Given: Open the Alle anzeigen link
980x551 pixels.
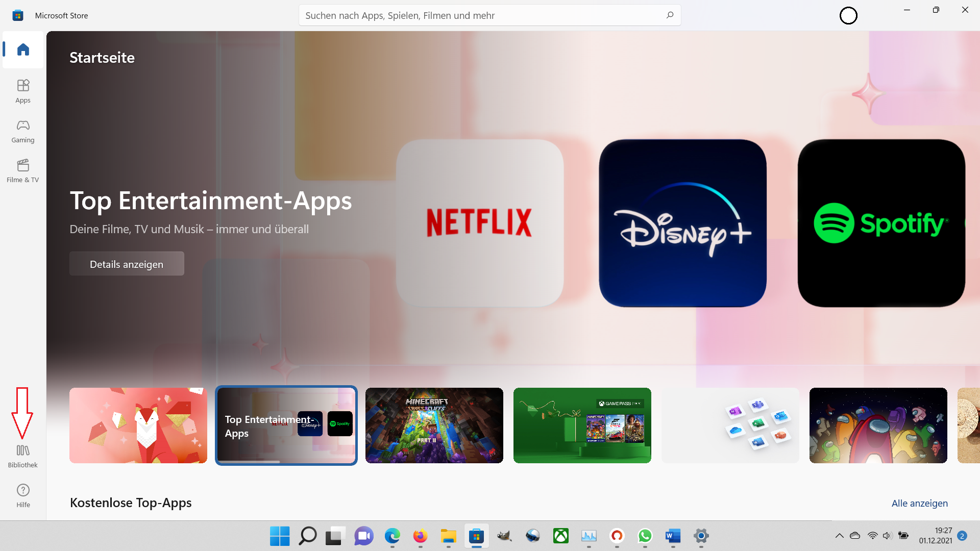Looking at the screenshot, I should pyautogui.click(x=919, y=503).
